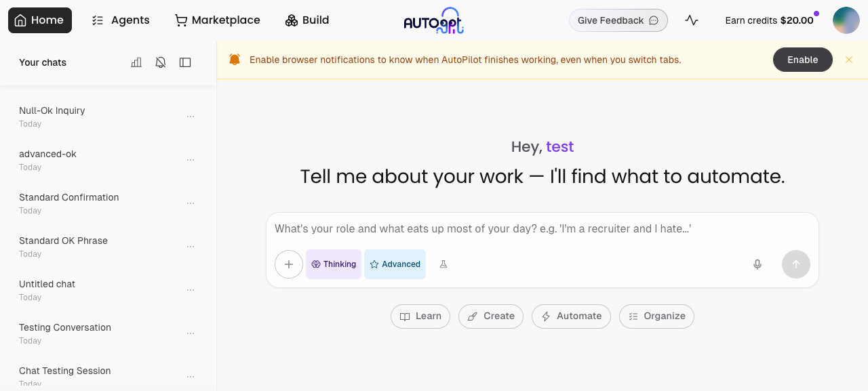Open options for Chat Testing Session

(191, 377)
